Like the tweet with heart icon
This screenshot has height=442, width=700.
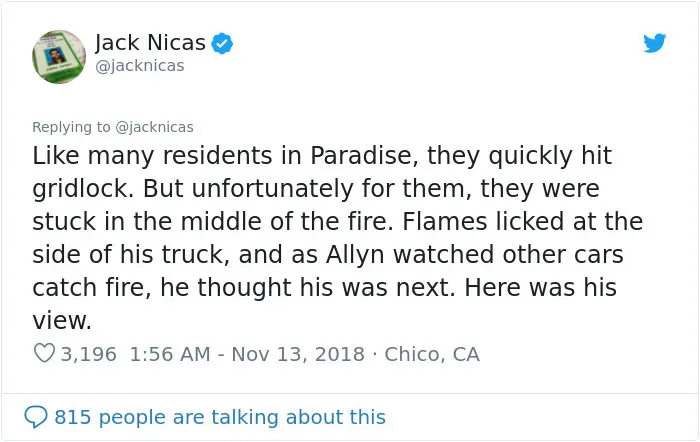[x=44, y=354]
